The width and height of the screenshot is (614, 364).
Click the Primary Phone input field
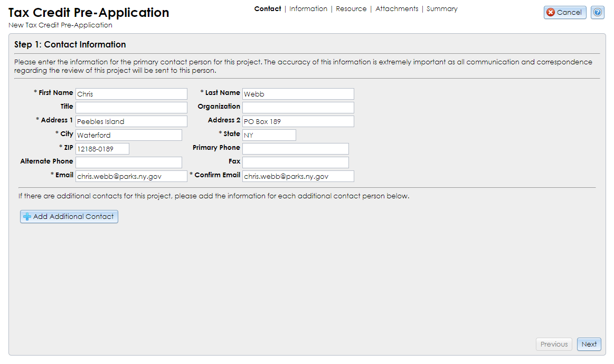click(x=295, y=148)
